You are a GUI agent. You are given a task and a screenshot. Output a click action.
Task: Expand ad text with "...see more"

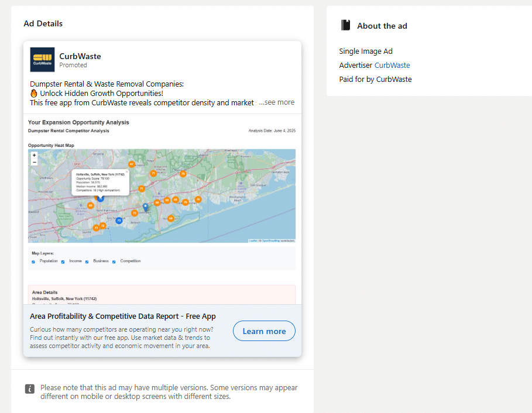coord(277,102)
